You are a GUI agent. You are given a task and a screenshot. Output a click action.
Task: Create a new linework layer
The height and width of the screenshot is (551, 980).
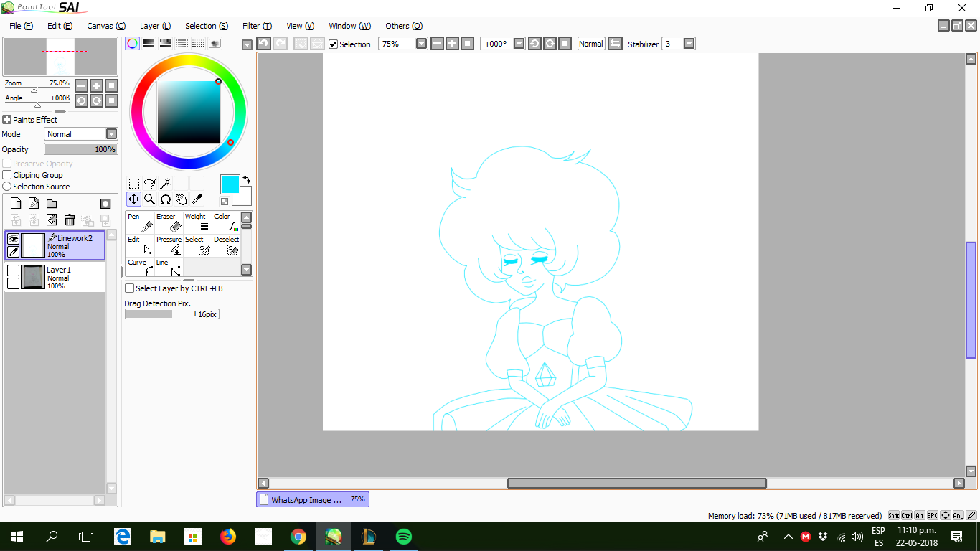tap(34, 204)
